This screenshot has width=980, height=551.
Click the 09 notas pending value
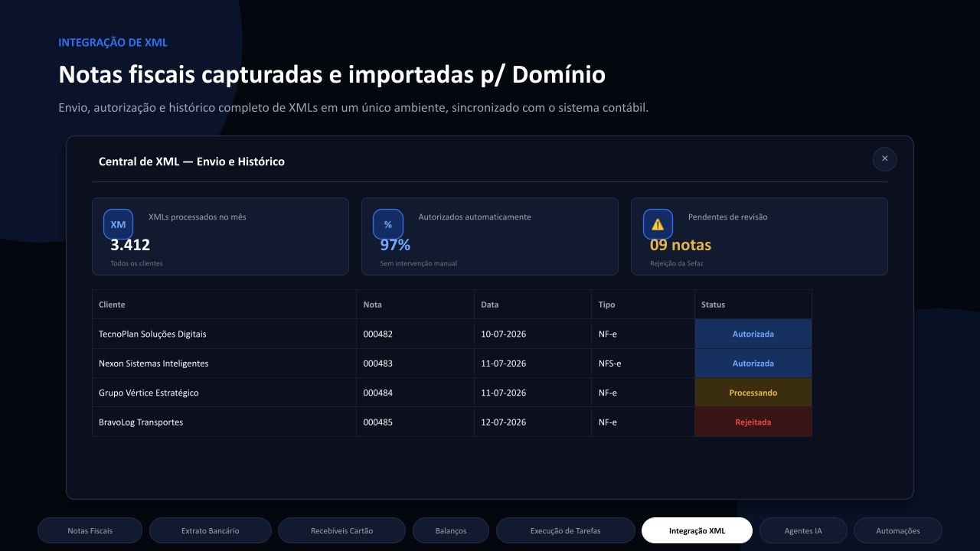[681, 245]
